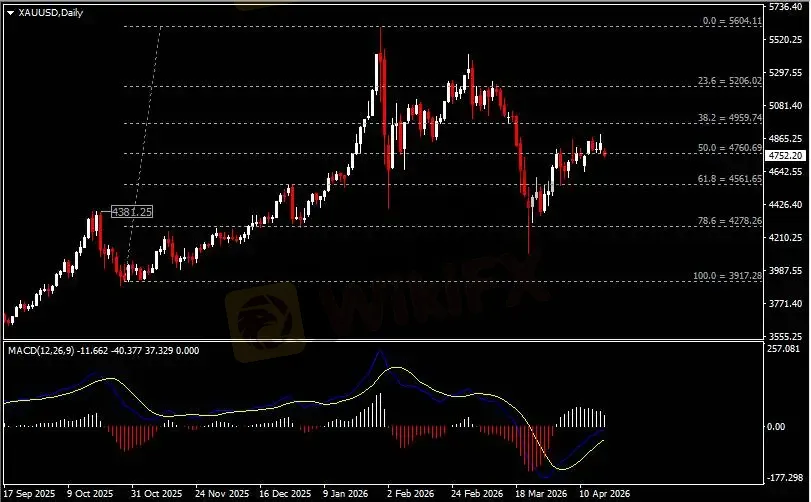Click the current price tag 4752.20
Screen dimensions: 811x502
tap(786, 155)
